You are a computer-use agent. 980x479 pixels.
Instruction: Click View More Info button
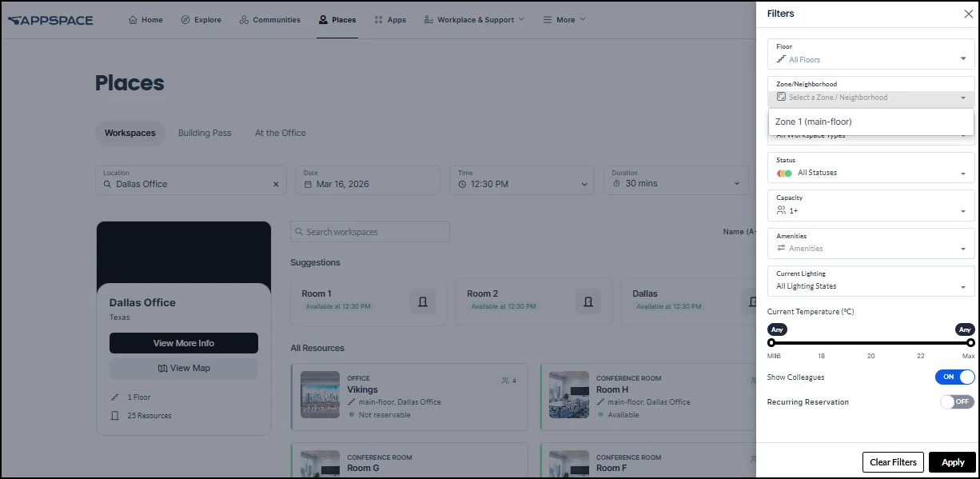tap(184, 343)
